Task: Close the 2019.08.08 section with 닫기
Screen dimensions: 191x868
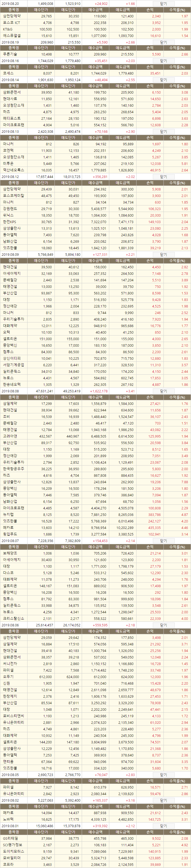Action: (163, 391)
